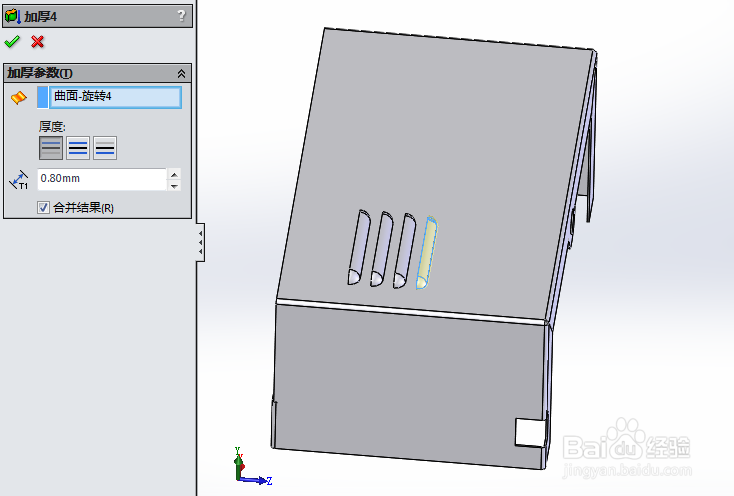This screenshot has height=496, width=734.
Task: Toggle the 合并结果(R) checkbox
Action: tap(44, 207)
